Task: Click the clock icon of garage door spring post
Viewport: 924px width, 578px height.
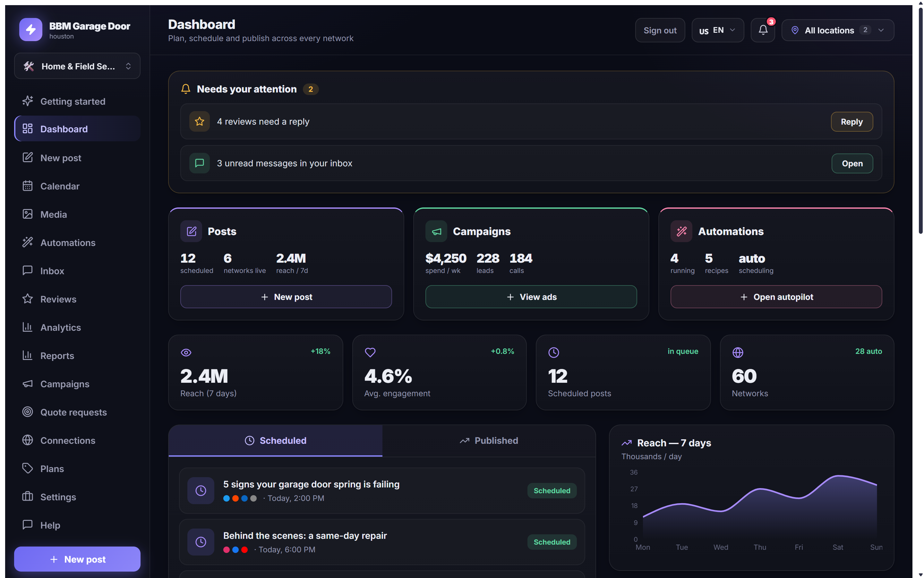Action: click(x=201, y=490)
